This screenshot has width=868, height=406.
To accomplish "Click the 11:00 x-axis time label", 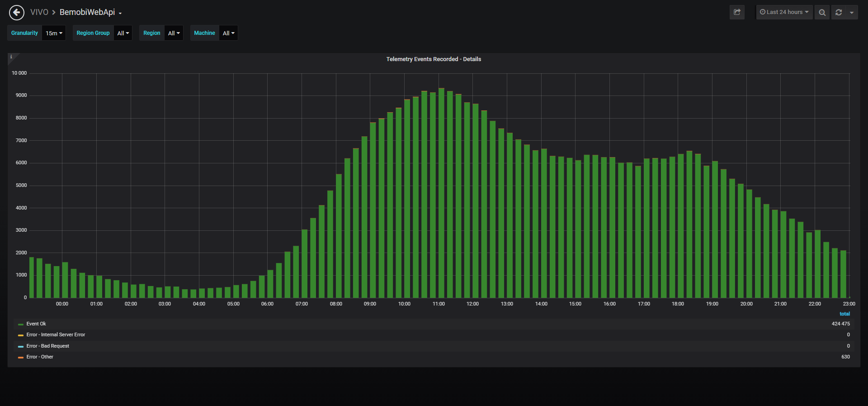I will tap(439, 304).
